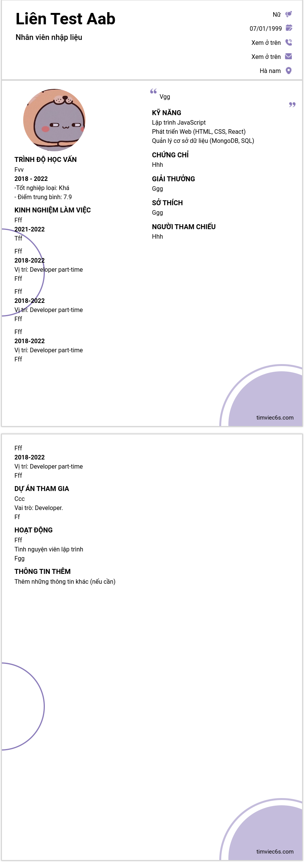This screenshot has width=304, height=868.
Task: Click the round avatar profile picture
Action: coord(54,120)
